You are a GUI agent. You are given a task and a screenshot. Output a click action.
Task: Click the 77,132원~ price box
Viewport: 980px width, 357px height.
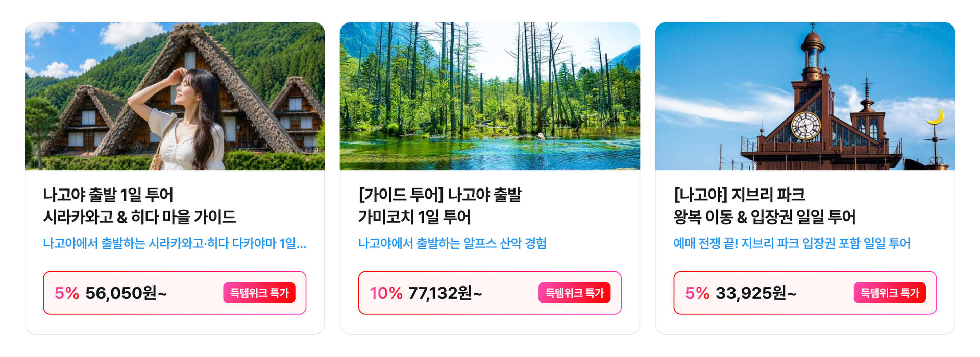490,293
